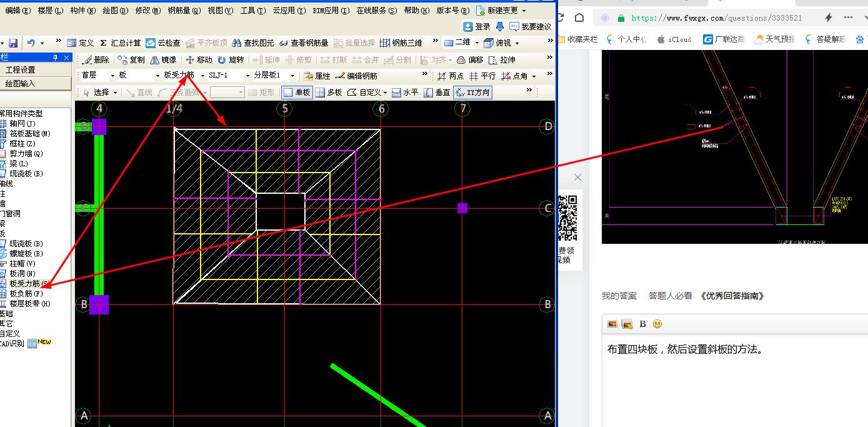Click the Save floppy disk icon

(x=13, y=43)
